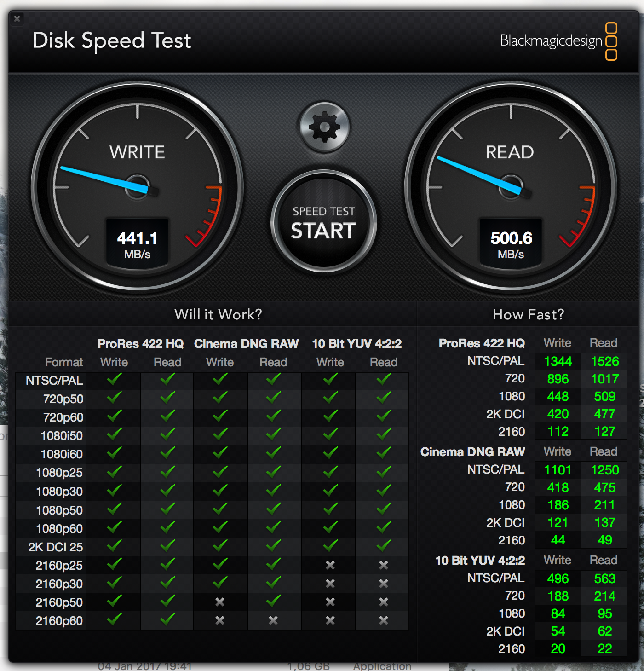Click 1080p25 ProRes 422 HQ Write checkmark
This screenshot has height=671, width=644.
pyautogui.click(x=114, y=472)
